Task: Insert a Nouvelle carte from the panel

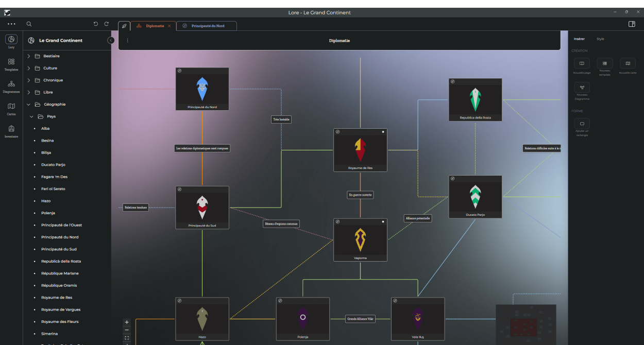Action: (627, 64)
